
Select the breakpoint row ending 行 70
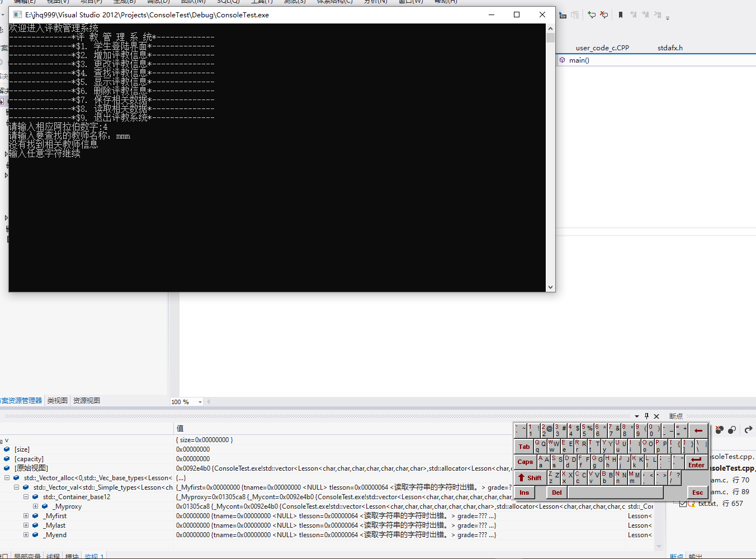730,480
